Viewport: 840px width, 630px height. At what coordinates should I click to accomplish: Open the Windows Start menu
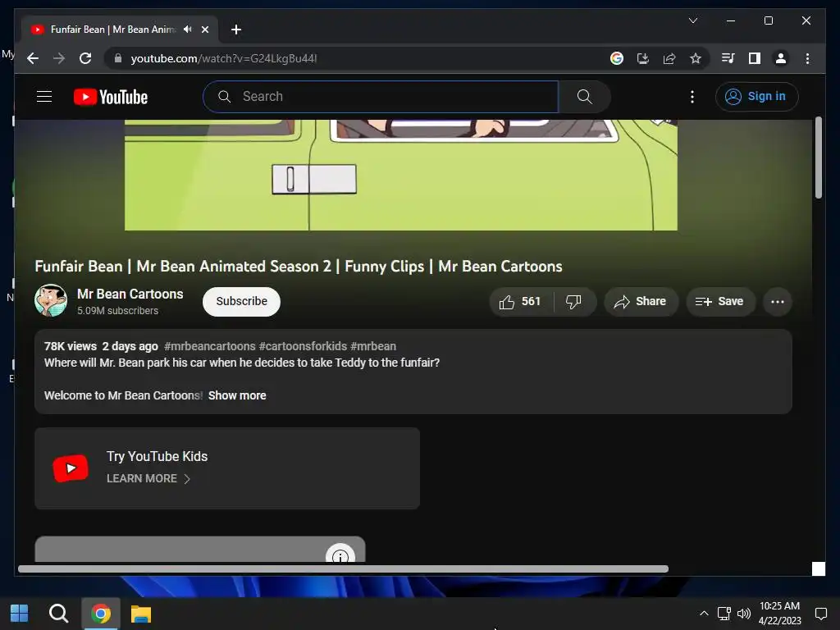[x=20, y=614]
